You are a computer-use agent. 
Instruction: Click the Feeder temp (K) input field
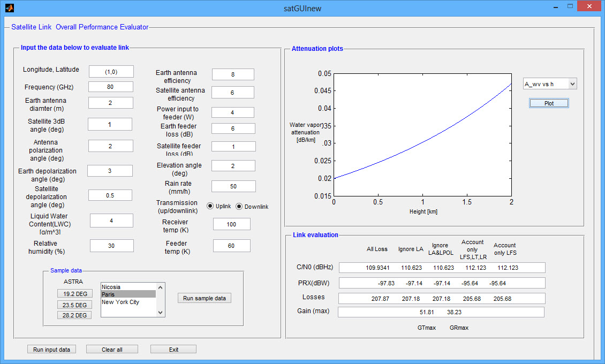[231, 246]
